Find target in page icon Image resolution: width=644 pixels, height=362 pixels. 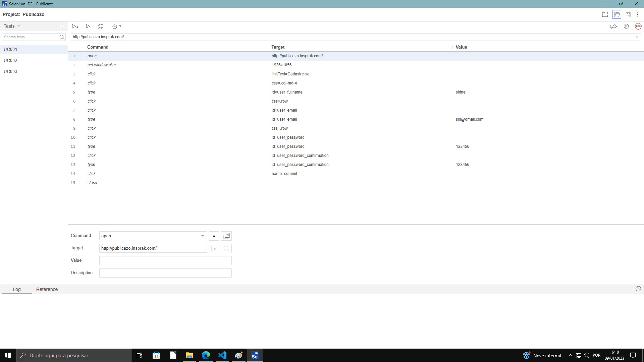pyautogui.click(x=226, y=248)
